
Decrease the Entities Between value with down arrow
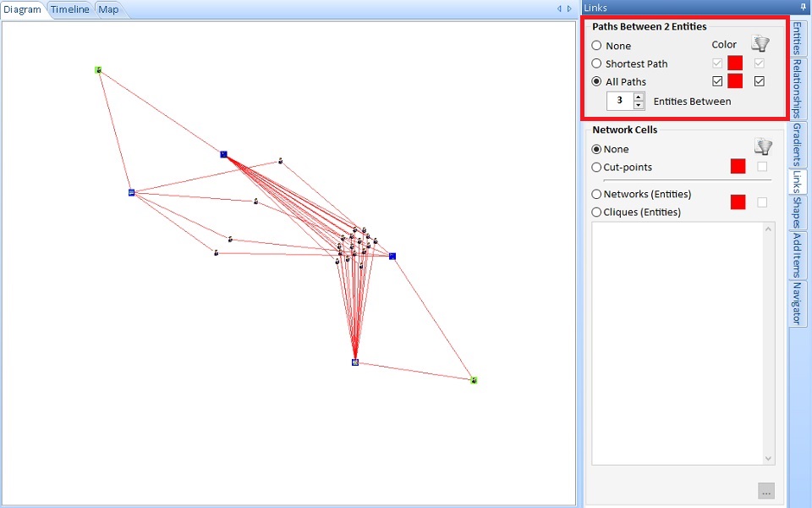tap(639, 105)
